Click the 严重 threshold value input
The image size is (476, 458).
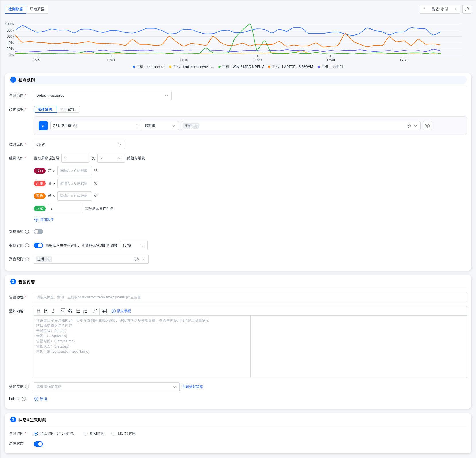click(75, 183)
